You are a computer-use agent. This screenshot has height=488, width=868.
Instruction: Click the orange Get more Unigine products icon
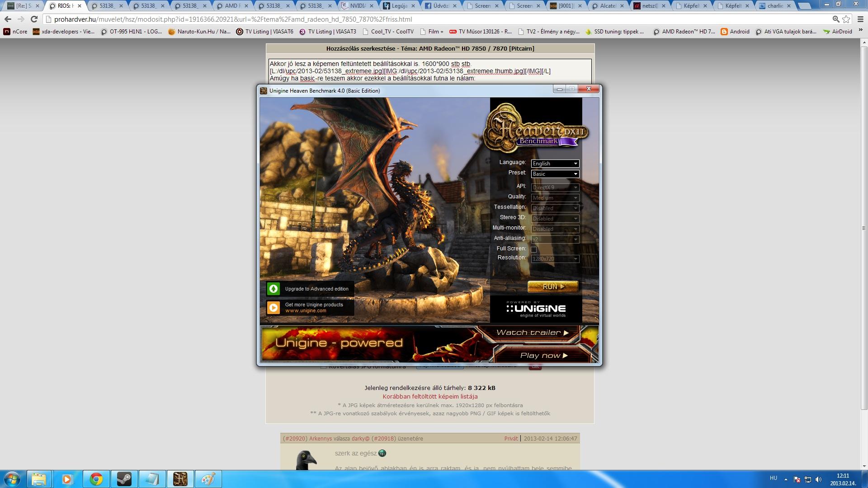(274, 308)
